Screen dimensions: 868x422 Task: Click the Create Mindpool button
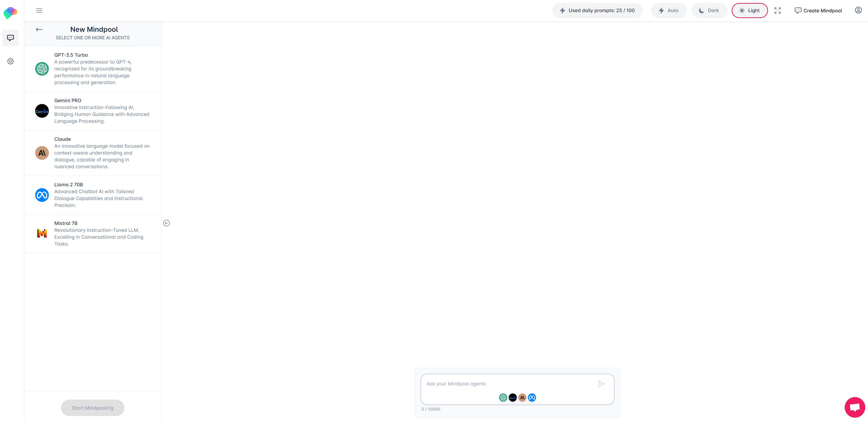point(818,11)
